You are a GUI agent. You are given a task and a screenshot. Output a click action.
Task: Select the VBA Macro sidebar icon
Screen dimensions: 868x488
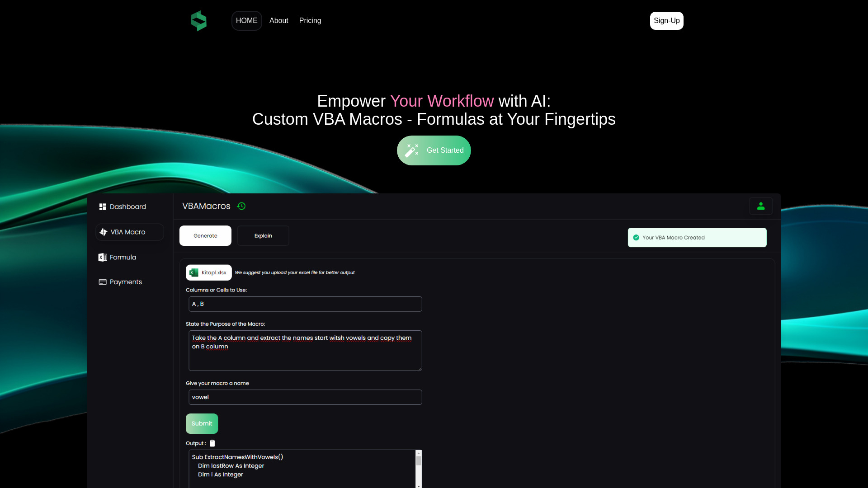pos(103,232)
